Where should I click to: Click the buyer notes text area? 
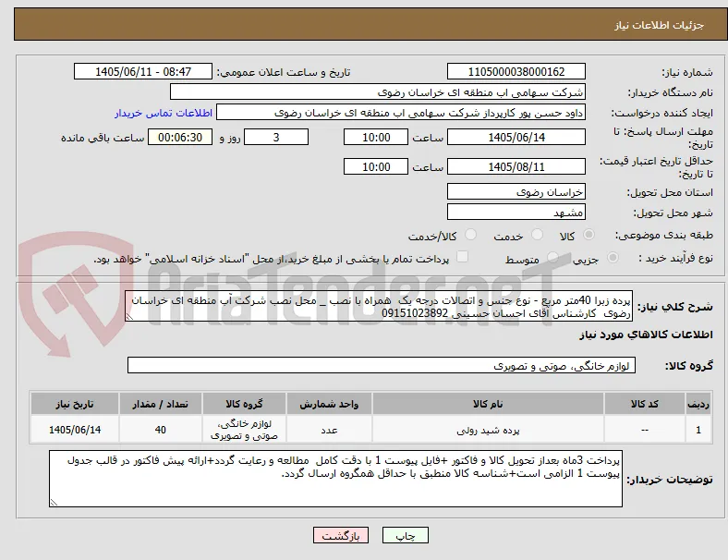pyautogui.click(x=335, y=479)
